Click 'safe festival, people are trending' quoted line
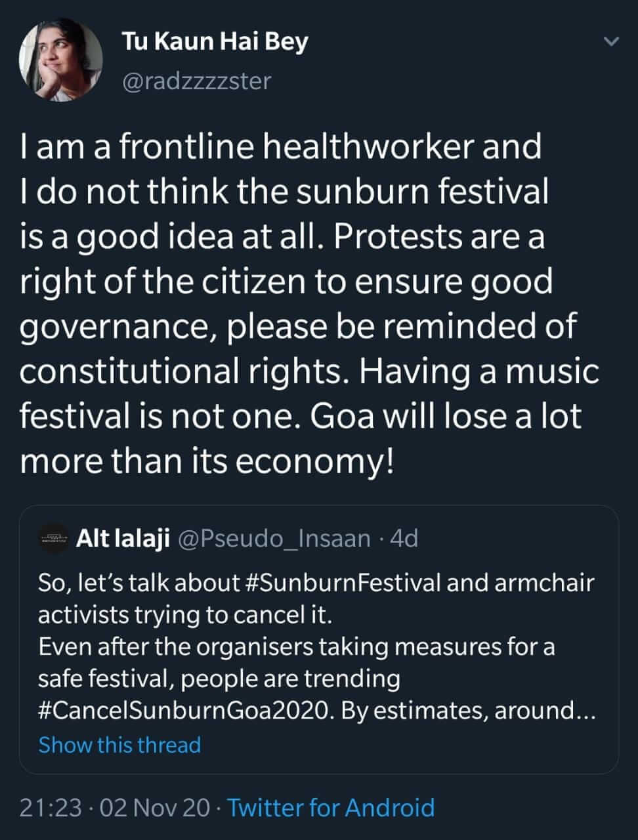The width and height of the screenshot is (638, 840). click(x=219, y=679)
